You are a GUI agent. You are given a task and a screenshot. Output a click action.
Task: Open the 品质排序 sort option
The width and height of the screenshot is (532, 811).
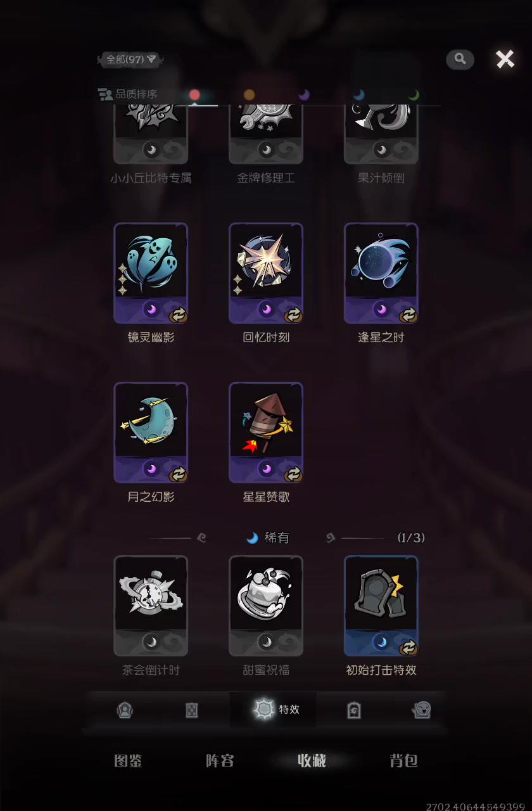128,94
